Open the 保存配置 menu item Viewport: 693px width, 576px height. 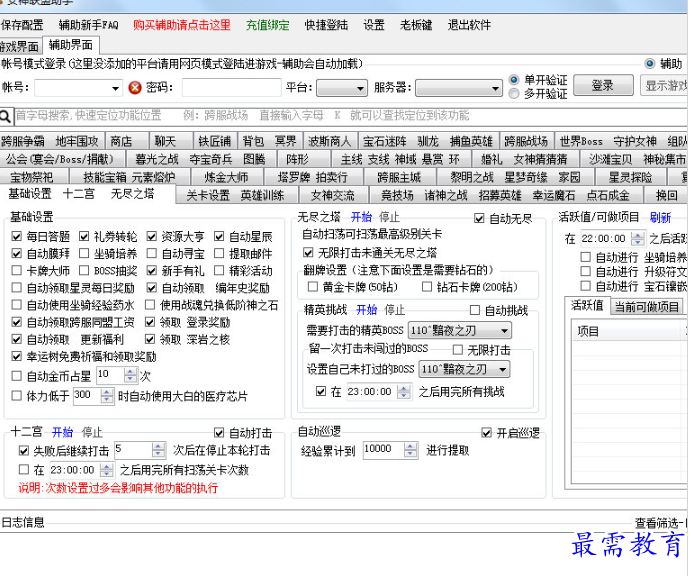(23, 24)
